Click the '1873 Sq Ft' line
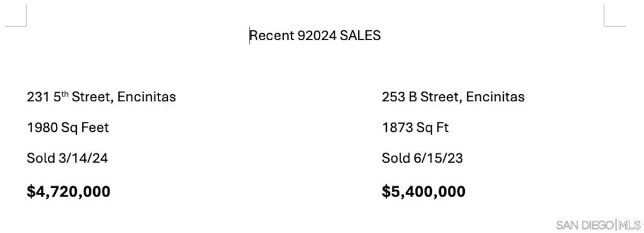The width and height of the screenshot is (644, 233). coord(415,127)
